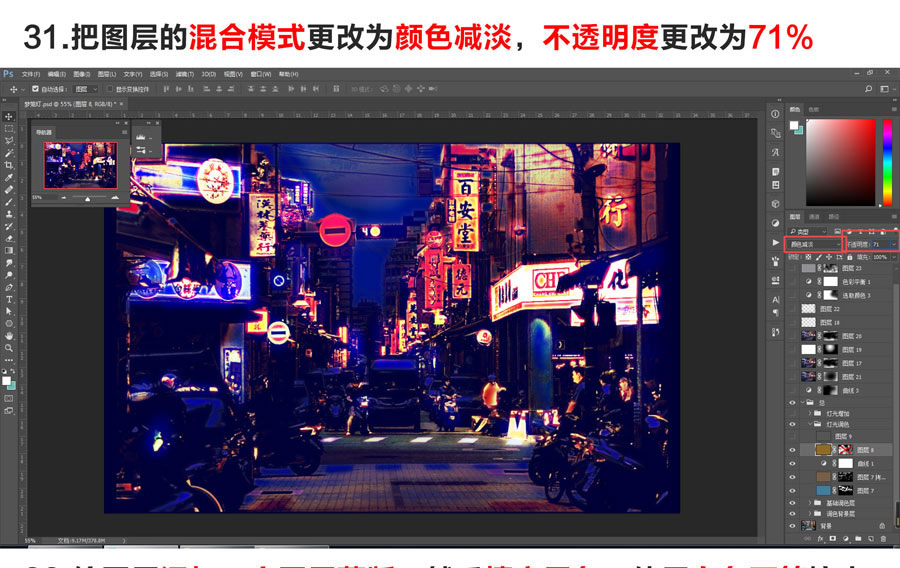Click the 图层 8 layer mask thumbnail
Image resolution: width=900 pixels, height=568 pixels.
[845, 450]
